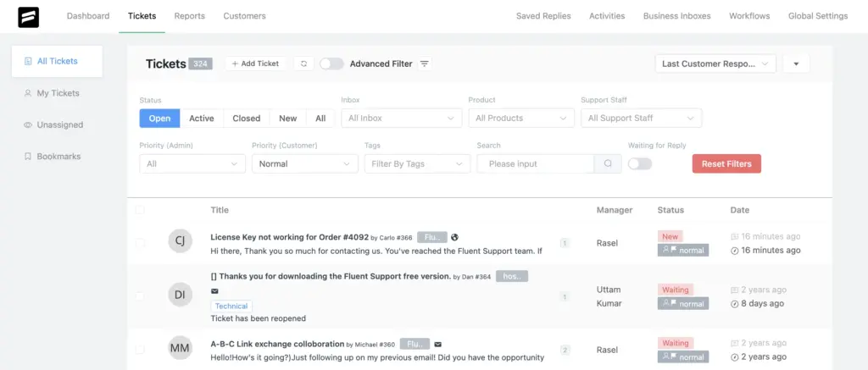This screenshot has width=868, height=370.
Task: Click the My Tickets person icon
Action: tap(28, 93)
